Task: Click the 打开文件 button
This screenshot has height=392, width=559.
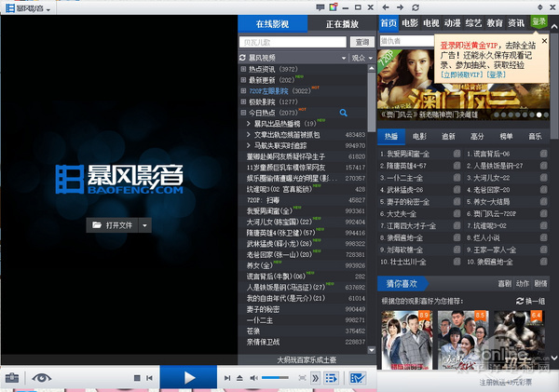Action: pyautogui.click(x=112, y=225)
